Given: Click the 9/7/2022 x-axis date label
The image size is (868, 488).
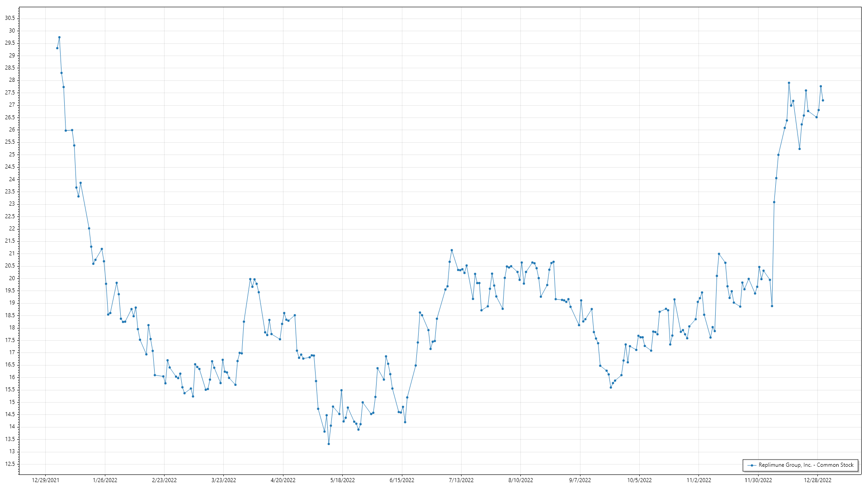Looking at the screenshot, I should click(x=580, y=480).
